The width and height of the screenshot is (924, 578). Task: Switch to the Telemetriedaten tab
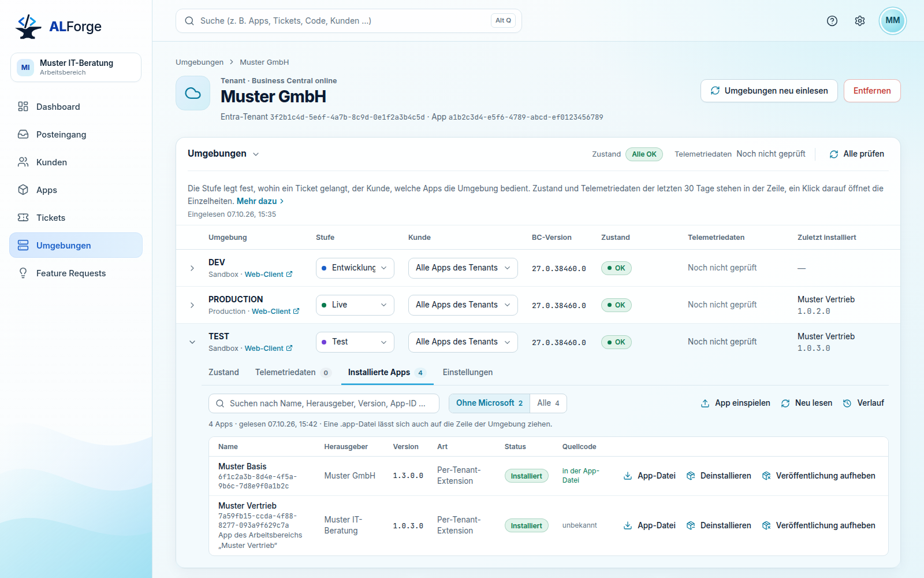[x=292, y=372]
